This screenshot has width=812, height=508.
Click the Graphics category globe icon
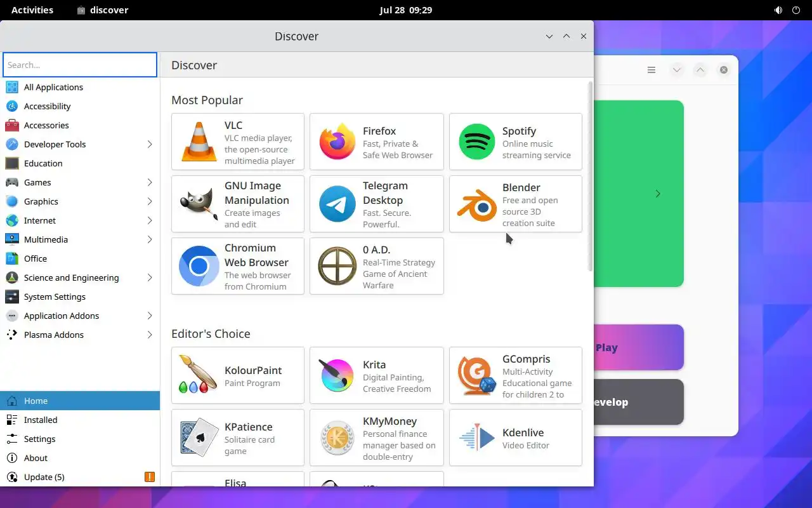(12, 201)
